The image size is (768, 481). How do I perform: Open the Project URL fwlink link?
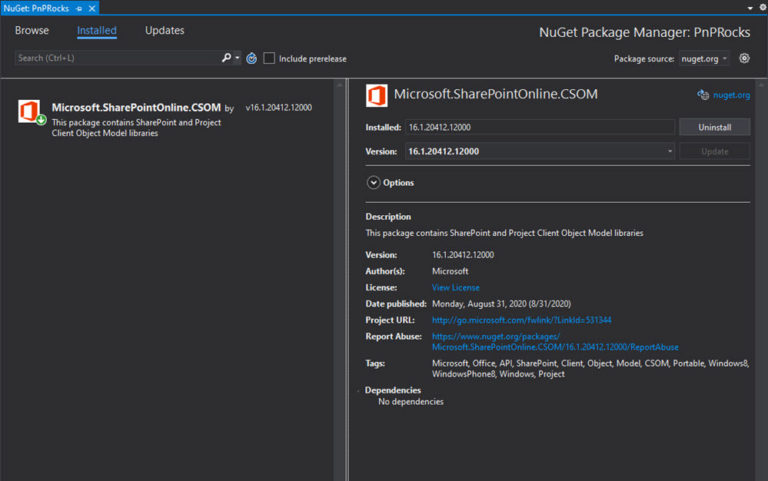pyautogui.click(x=522, y=320)
